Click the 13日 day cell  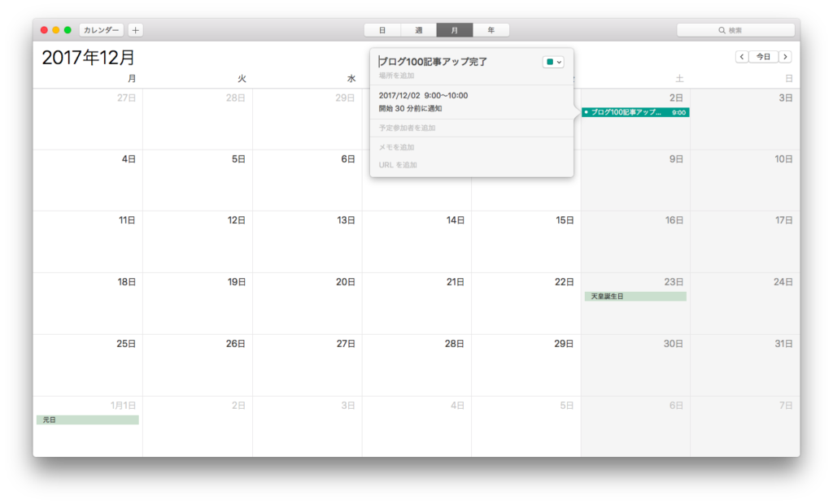(x=307, y=242)
